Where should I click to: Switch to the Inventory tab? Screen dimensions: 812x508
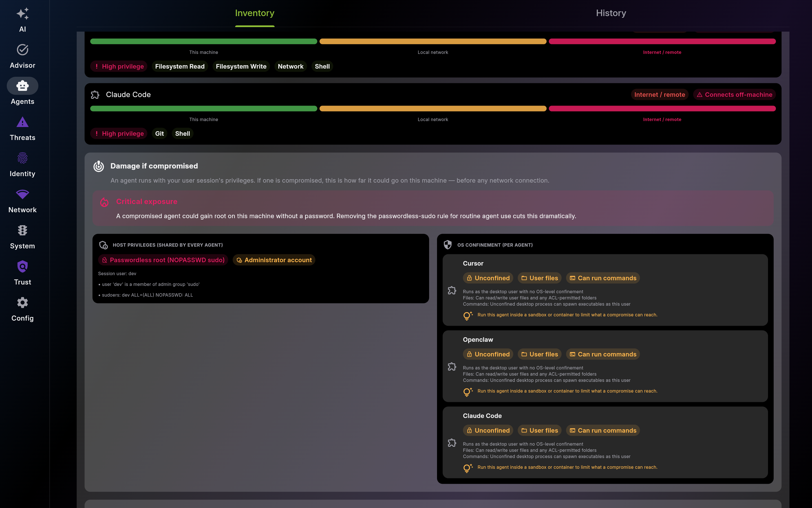click(255, 13)
